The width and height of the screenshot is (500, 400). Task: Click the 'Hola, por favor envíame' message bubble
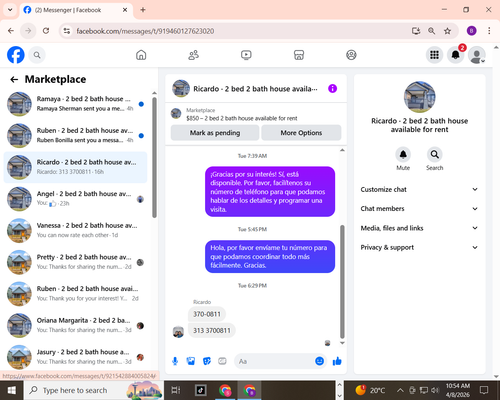point(270,257)
